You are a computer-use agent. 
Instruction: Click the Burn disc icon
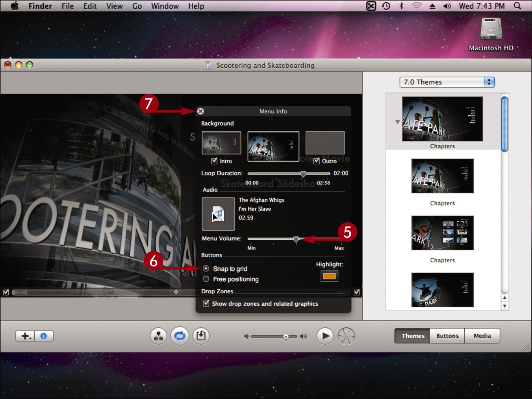click(347, 336)
